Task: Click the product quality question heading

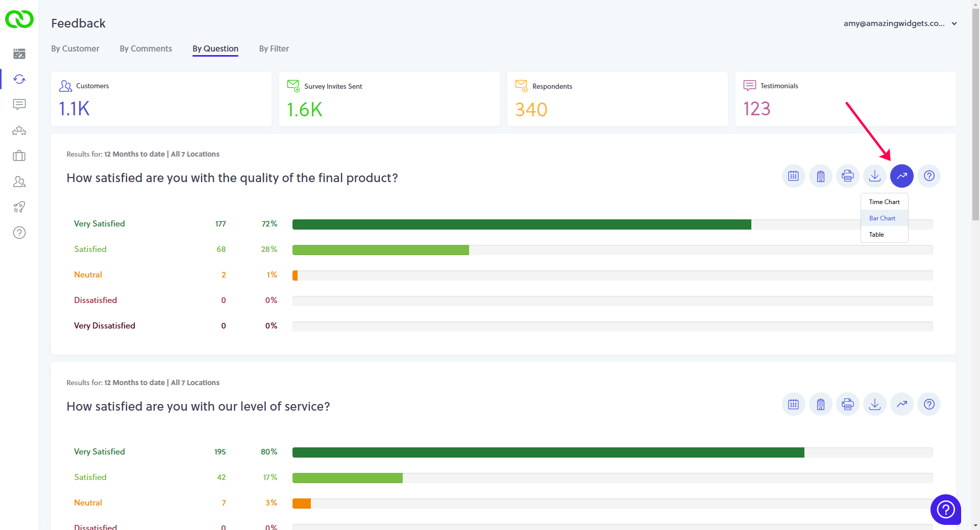Action: 232,178
